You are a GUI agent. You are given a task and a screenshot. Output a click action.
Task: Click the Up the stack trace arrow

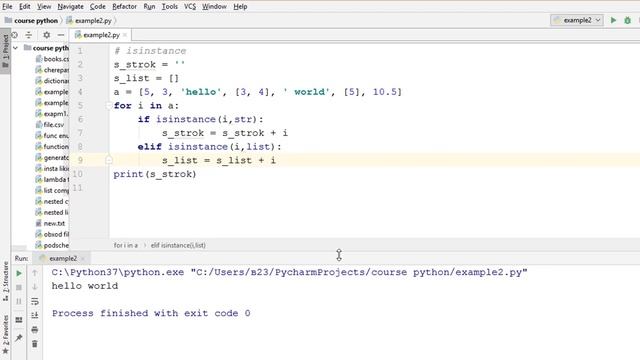tap(35, 273)
